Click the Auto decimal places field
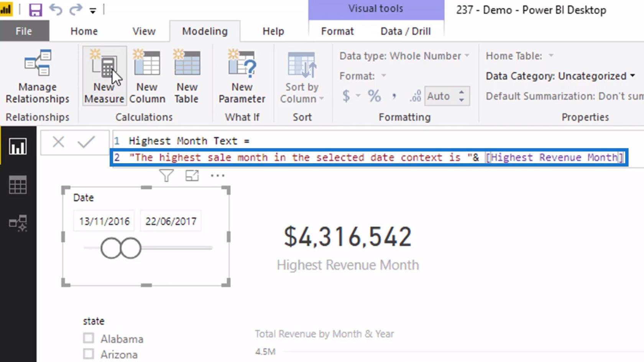Screen dimensions: 644x362 440,96
